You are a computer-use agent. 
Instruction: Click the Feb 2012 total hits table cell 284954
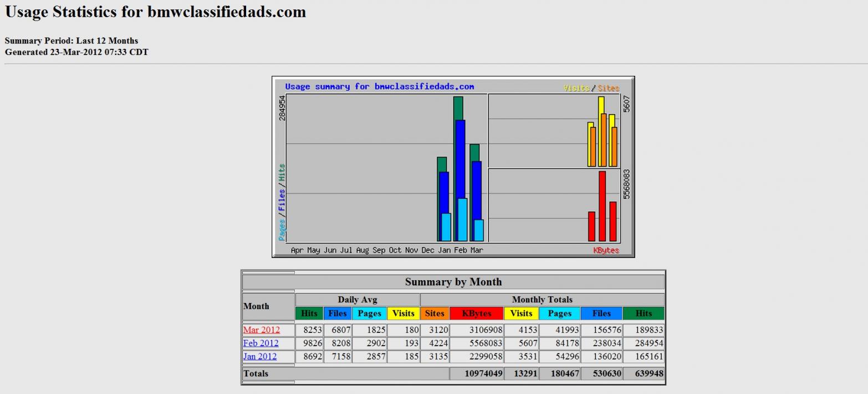coord(644,343)
